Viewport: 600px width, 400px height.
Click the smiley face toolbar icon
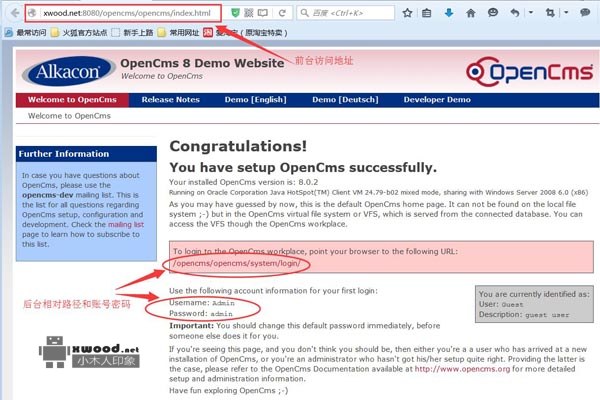pyautogui.click(x=493, y=13)
